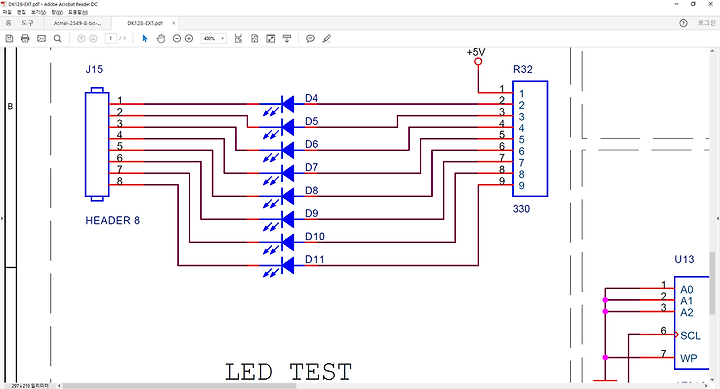Screen dimensions: 720x389
Task: Click the 로그인 (Sign in) link
Action: click(x=707, y=23)
